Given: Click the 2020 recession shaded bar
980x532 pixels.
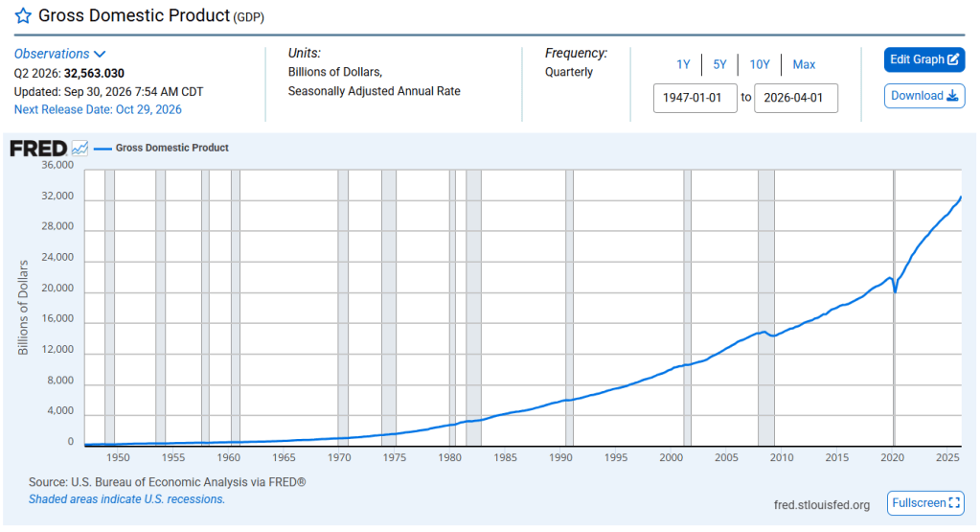Looking at the screenshot, I should pyautogui.click(x=895, y=307).
